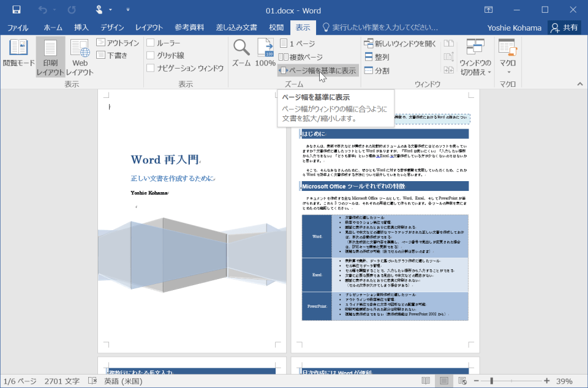Switch to the 参考資料 tab

189,28
